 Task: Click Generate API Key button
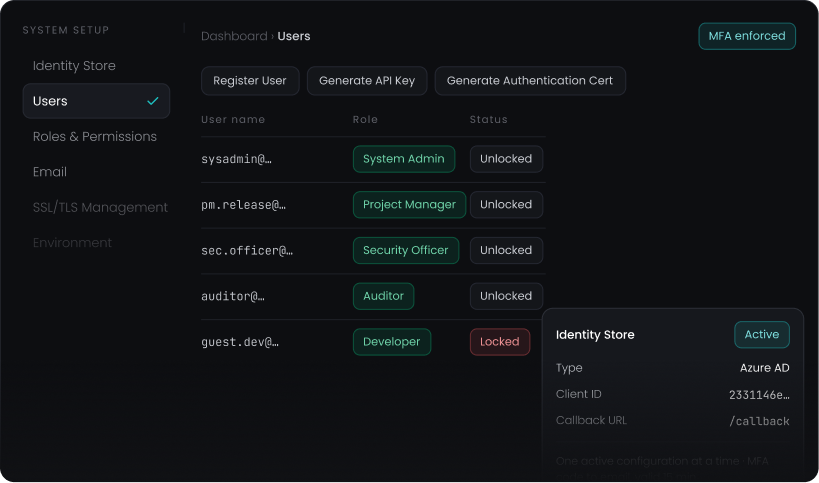(x=367, y=81)
